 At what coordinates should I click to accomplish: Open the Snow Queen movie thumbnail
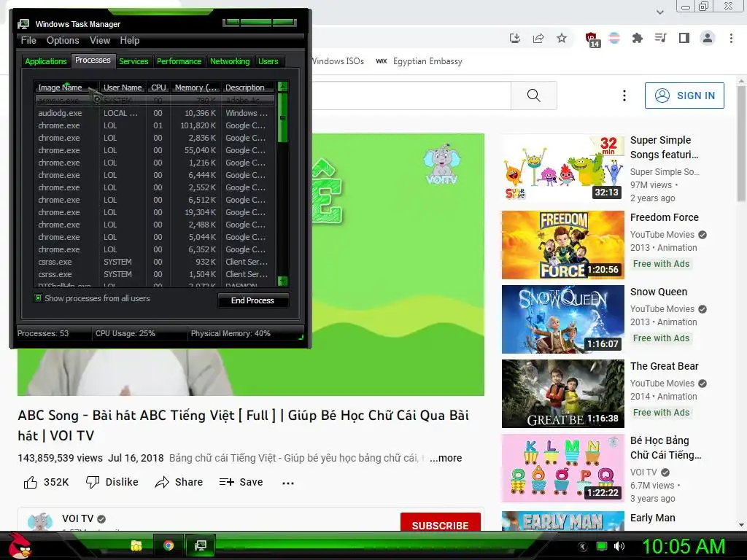point(562,319)
